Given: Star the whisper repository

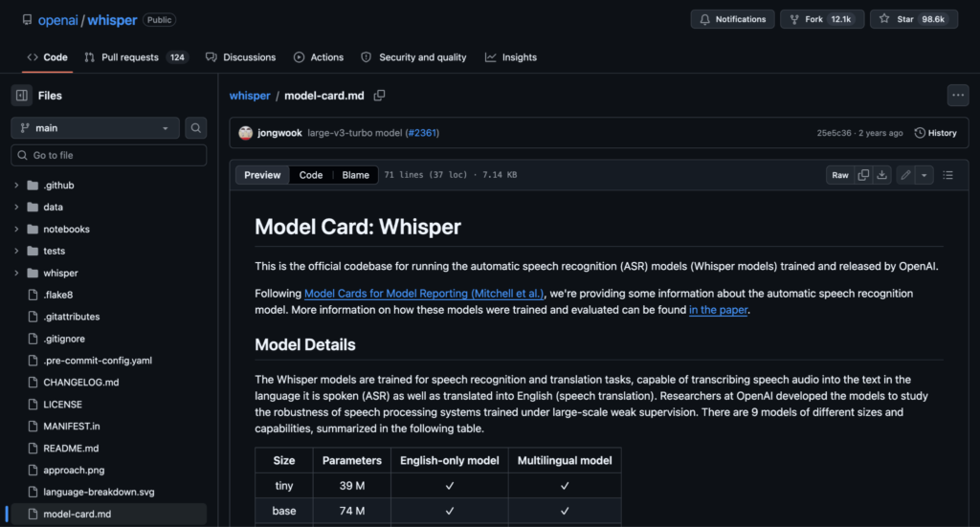Looking at the screenshot, I should (914, 19).
